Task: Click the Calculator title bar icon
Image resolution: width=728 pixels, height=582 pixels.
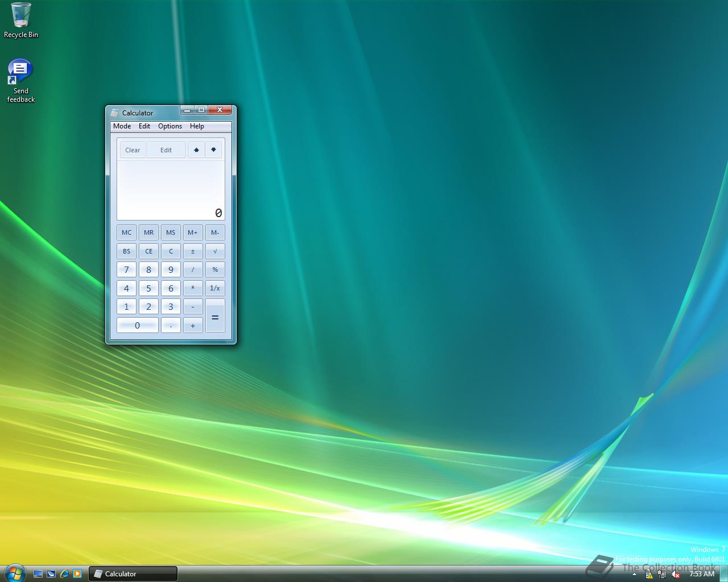Action: click(x=114, y=113)
